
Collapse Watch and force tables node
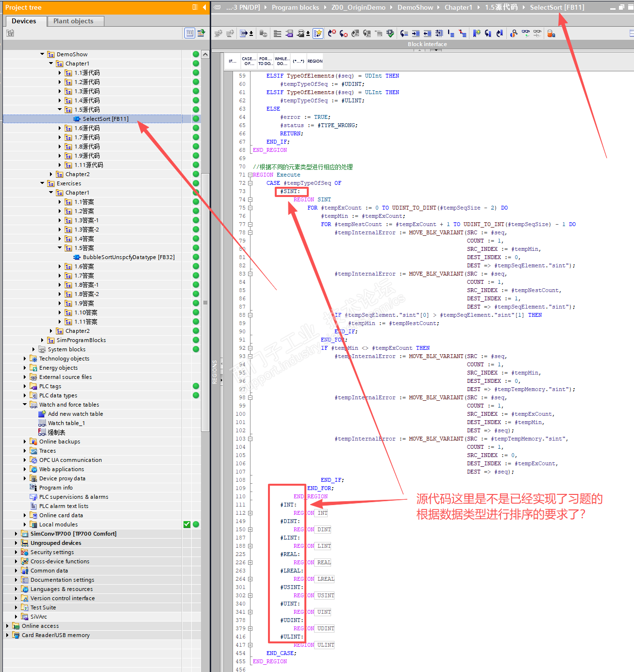(x=25, y=405)
